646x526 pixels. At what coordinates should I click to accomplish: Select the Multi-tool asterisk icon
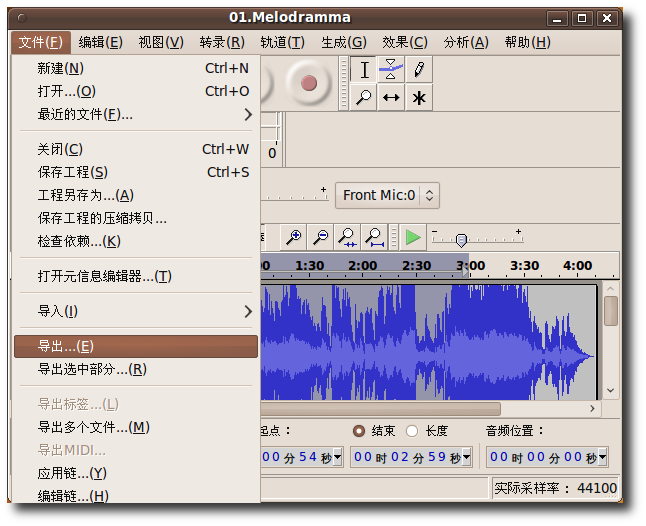pyautogui.click(x=419, y=97)
